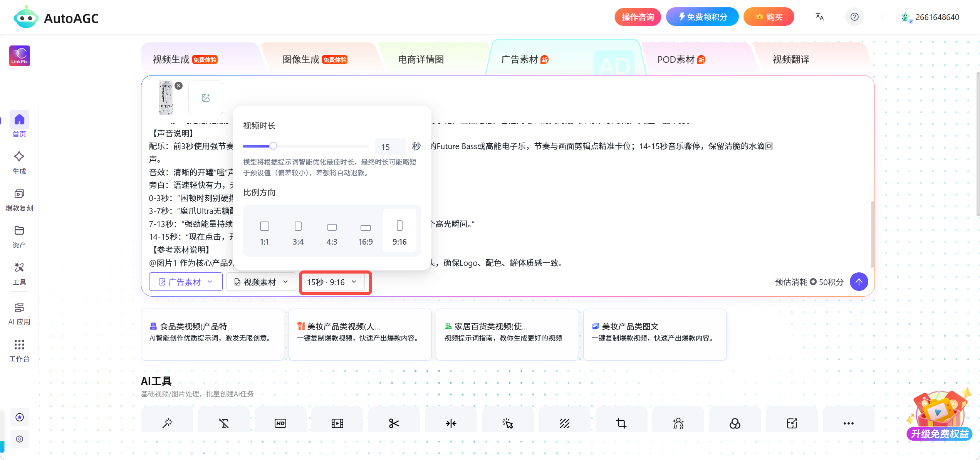Submit the prompt with the arrow button
Screen dimensions: 980x460
click(x=859, y=282)
